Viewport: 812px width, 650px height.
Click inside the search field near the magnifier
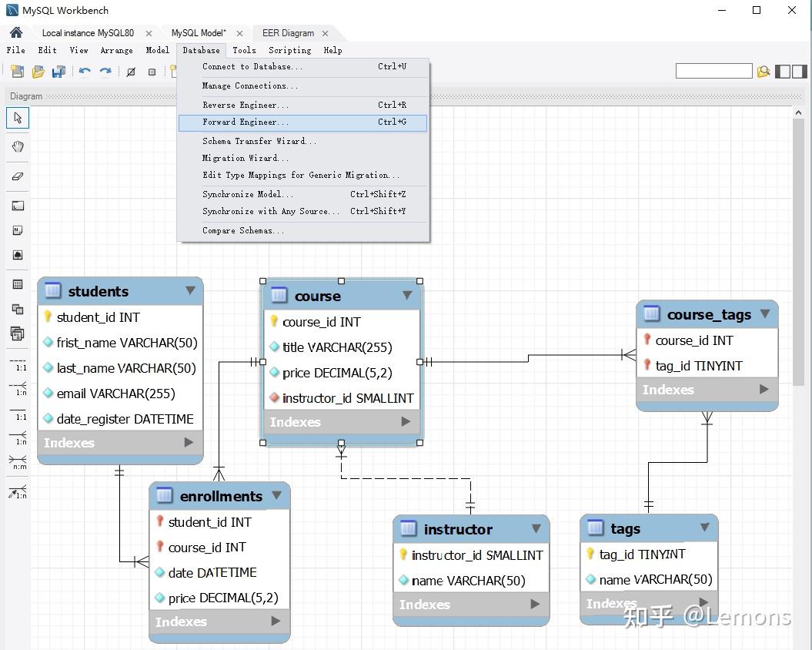(x=713, y=70)
